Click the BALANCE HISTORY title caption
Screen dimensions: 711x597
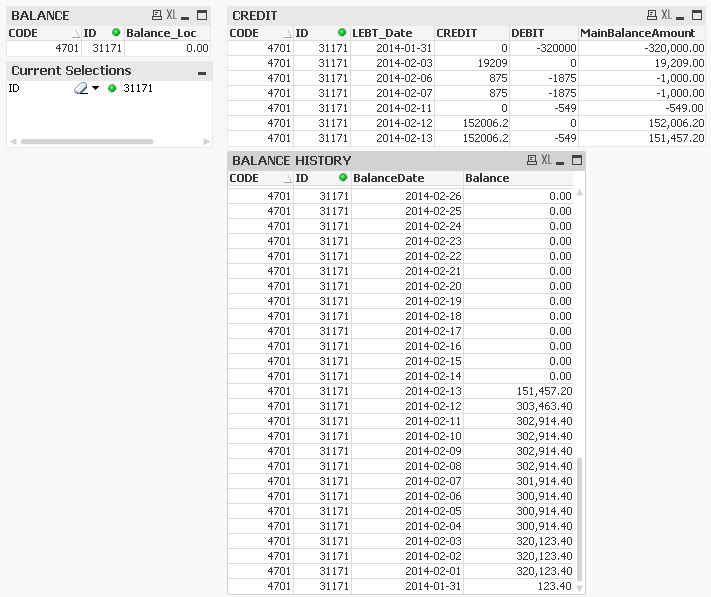(292, 160)
